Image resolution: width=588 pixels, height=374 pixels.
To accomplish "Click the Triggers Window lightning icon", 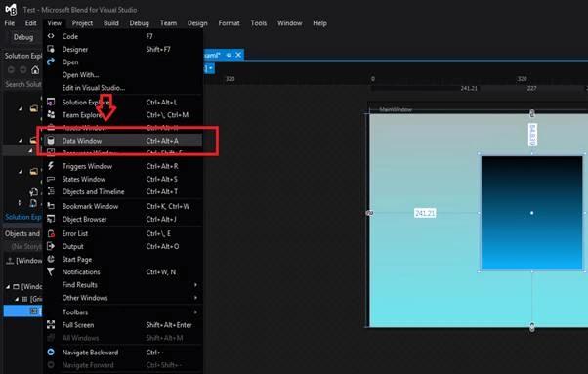I will 51,166.
